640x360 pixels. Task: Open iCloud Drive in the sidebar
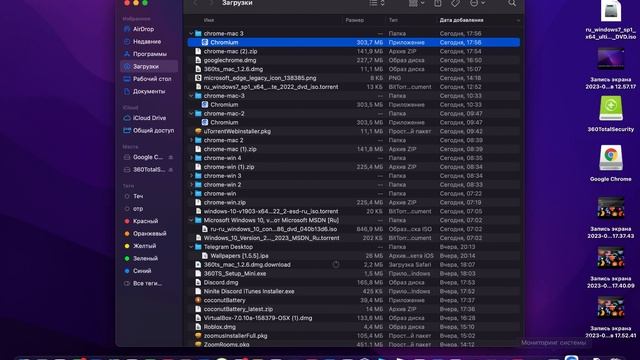coord(149,118)
